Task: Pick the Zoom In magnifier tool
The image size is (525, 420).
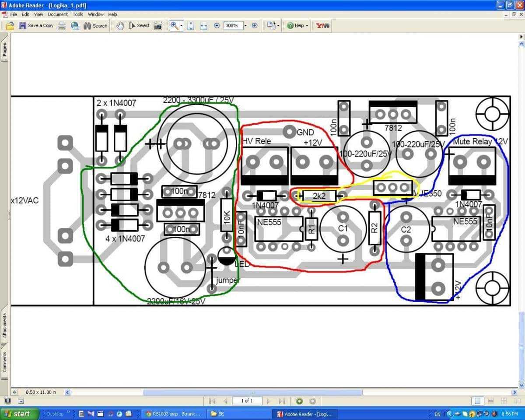Action: point(174,26)
